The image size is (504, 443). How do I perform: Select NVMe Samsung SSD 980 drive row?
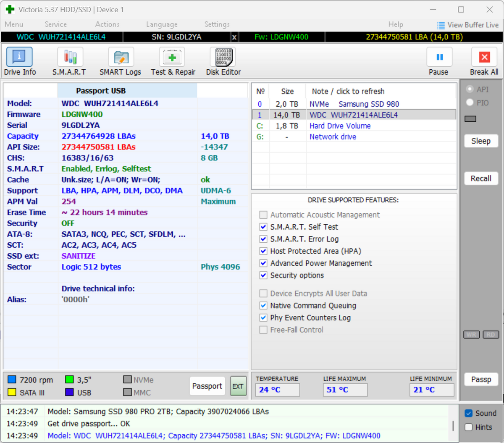(x=354, y=104)
